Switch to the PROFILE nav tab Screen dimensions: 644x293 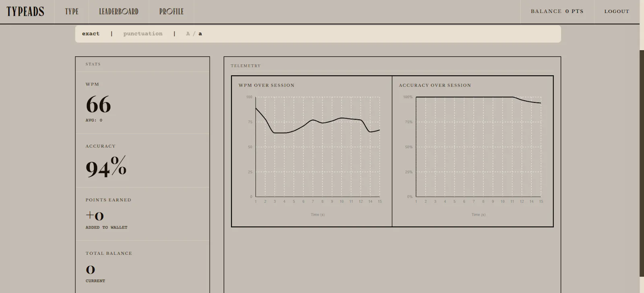pyautogui.click(x=171, y=11)
